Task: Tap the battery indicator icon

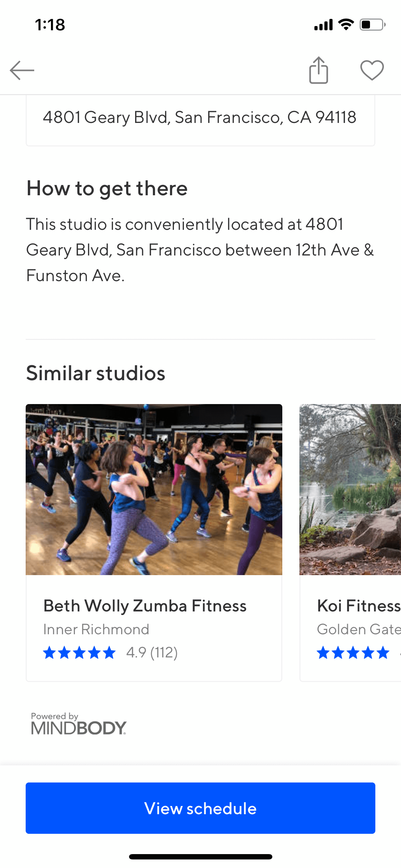Action: (372, 25)
